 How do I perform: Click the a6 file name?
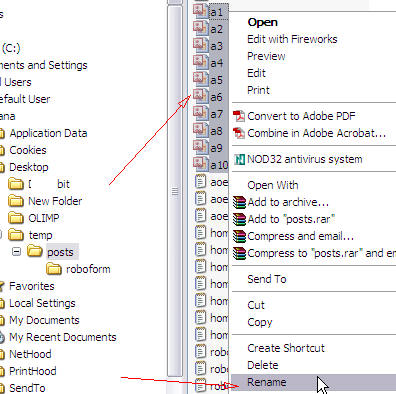pos(216,97)
